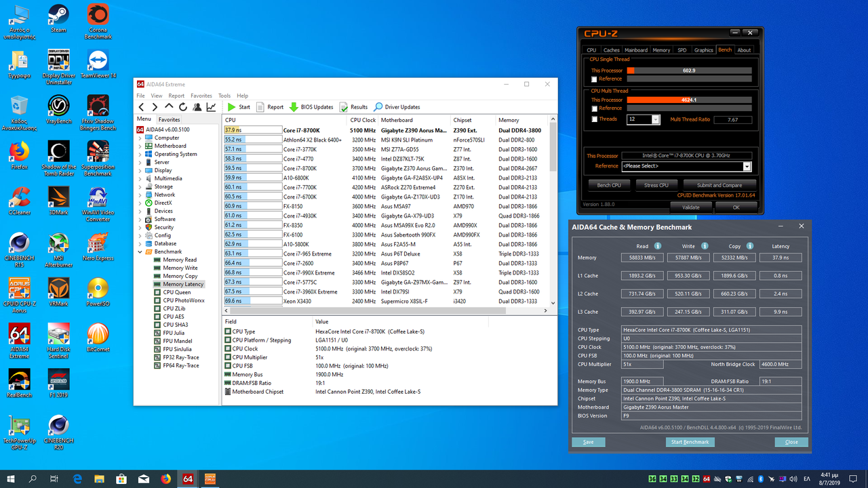Image resolution: width=868 pixels, height=488 pixels.
Task: Click the Forward arrow in AIDA64 toolbar
Action: click(155, 107)
